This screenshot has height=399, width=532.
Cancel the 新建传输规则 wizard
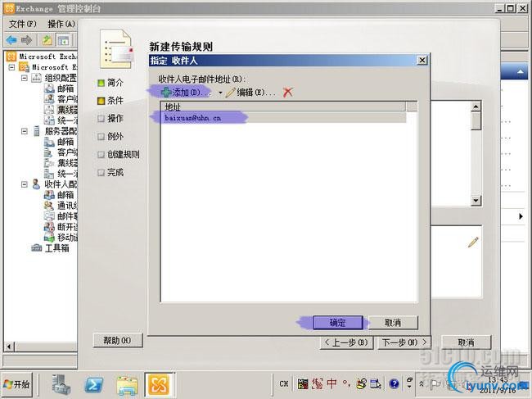click(467, 342)
